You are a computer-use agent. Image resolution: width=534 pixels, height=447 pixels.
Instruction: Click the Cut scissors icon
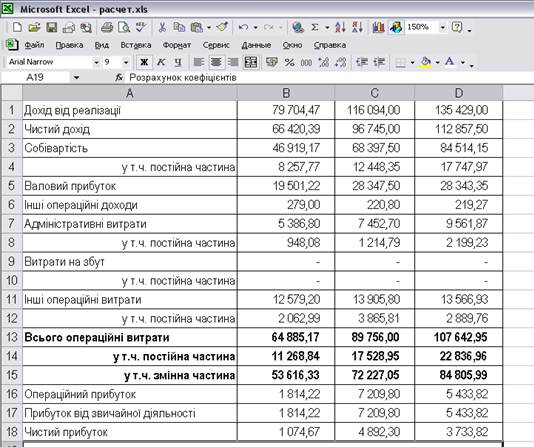tap(162, 27)
